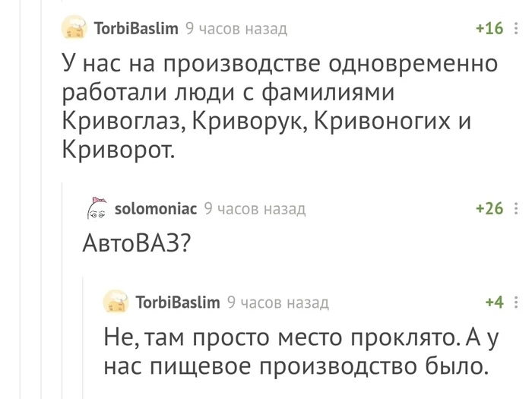Click TorbiBaslim's avatar on the nested reply

(116, 302)
